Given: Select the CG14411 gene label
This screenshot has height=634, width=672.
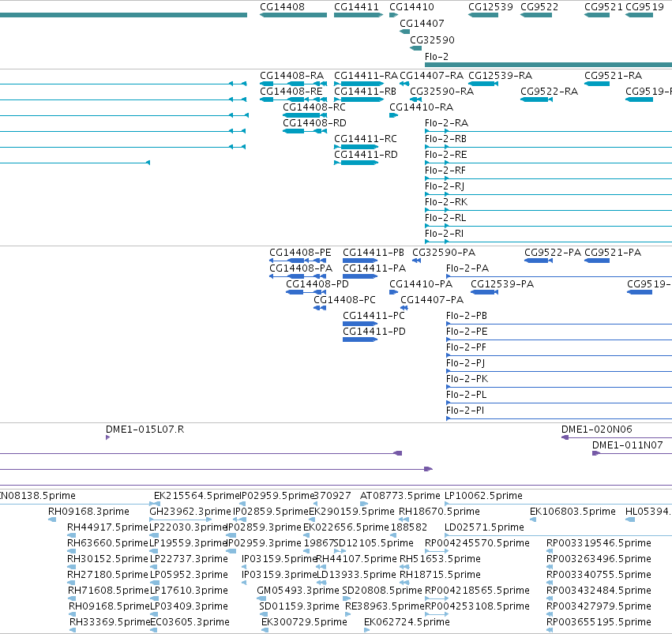Looking at the screenshot, I should (356, 7).
